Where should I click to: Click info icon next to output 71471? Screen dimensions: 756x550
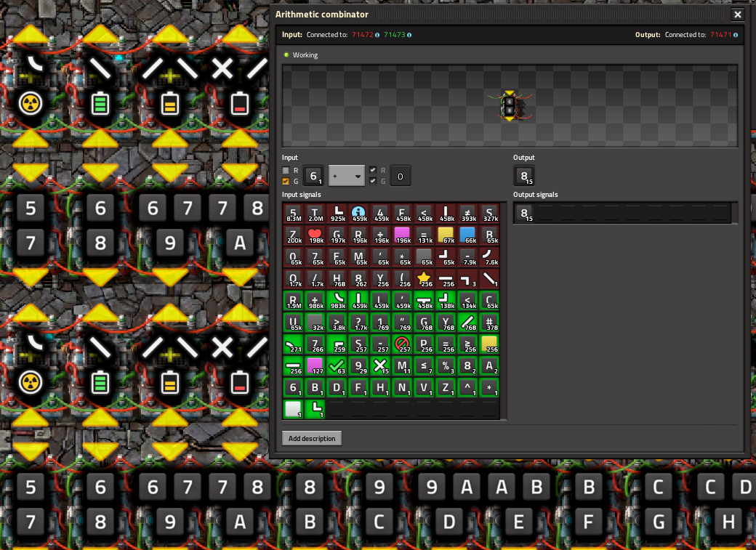pyautogui.click(x=735, y=35)
